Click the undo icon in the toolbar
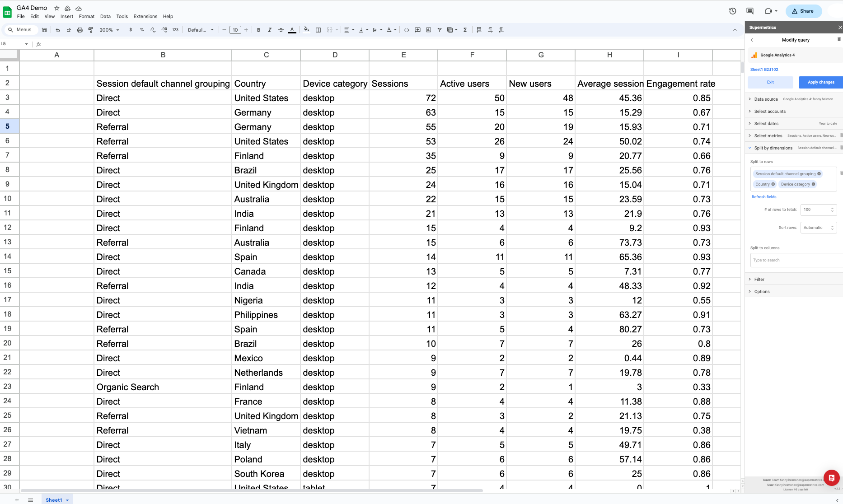Image resolution: width=843 pixels, height=504 pixels. (x=58, y=30)
